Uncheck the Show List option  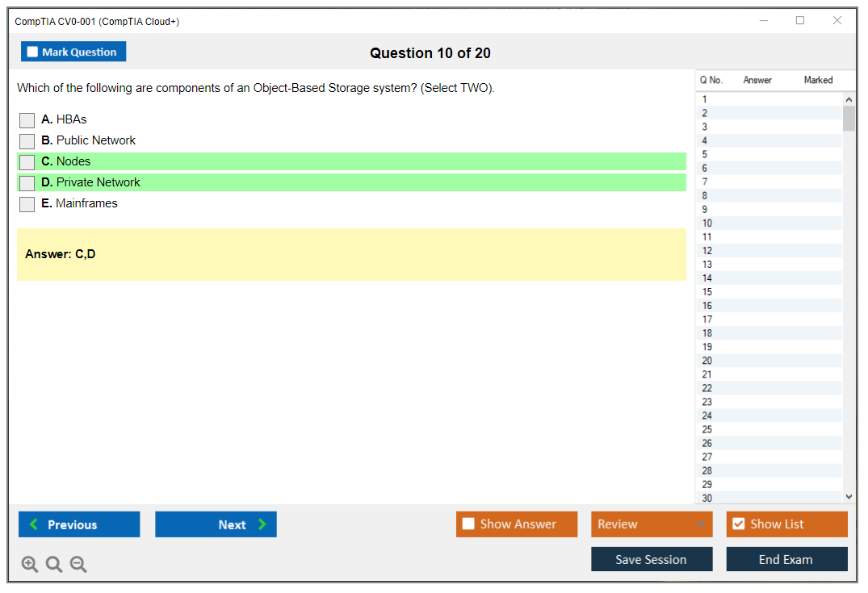click(x=738, y=524)
